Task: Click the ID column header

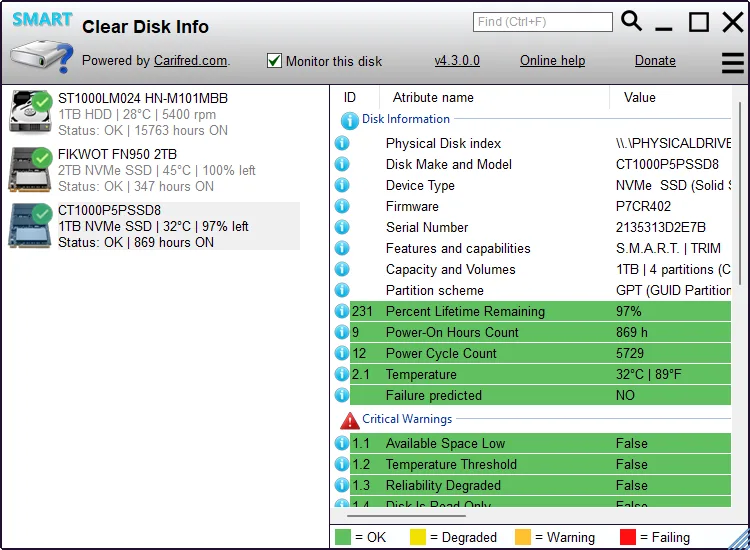Action: coord(350,98)
